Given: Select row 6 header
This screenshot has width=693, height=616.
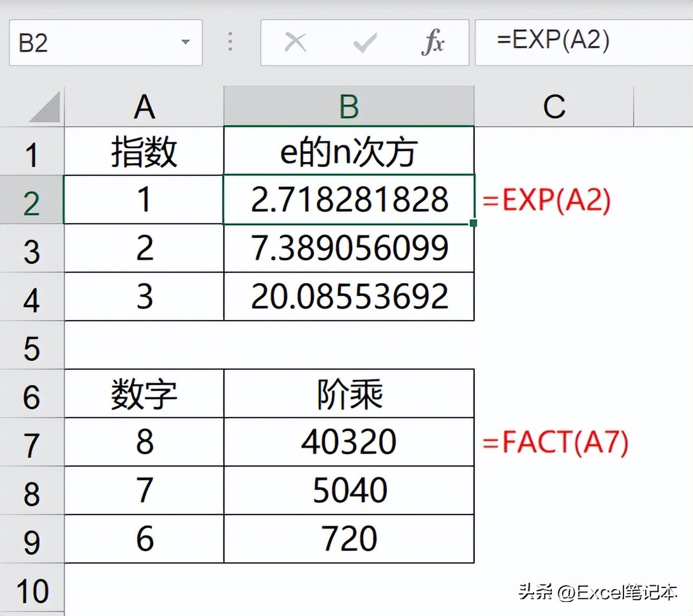Looking at the screenshot, I should coord(32,394).
